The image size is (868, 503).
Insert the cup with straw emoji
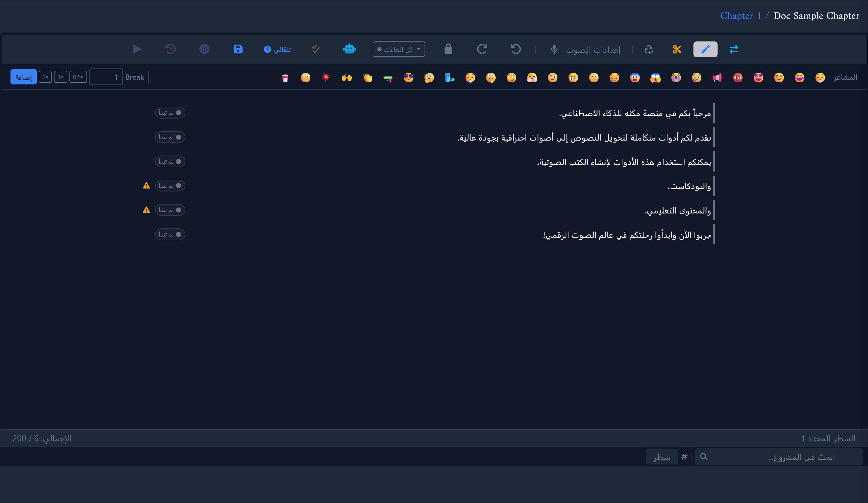[x=285, y=78]
